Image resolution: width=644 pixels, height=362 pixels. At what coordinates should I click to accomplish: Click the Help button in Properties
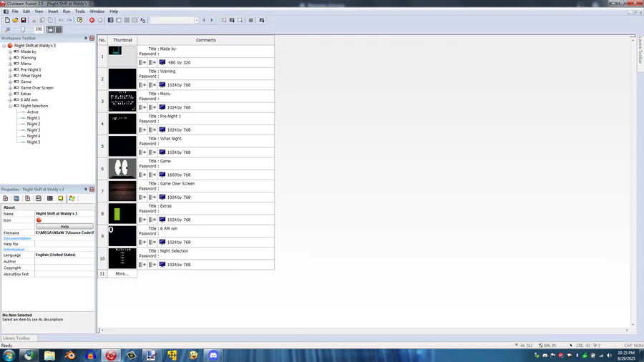64,227
